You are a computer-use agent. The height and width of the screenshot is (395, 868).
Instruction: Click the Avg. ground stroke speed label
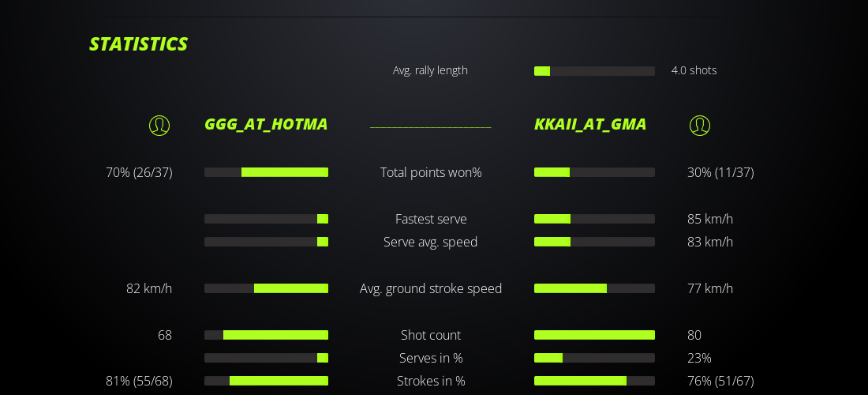click(431, 288)
